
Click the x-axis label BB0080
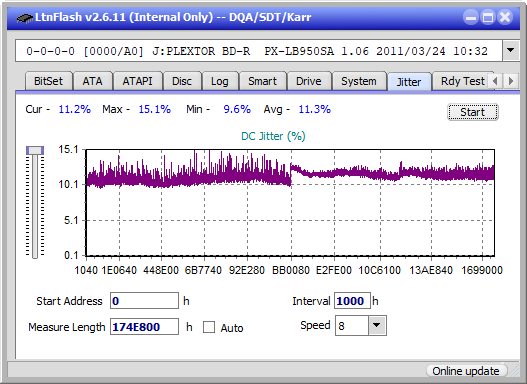[291, 270]
